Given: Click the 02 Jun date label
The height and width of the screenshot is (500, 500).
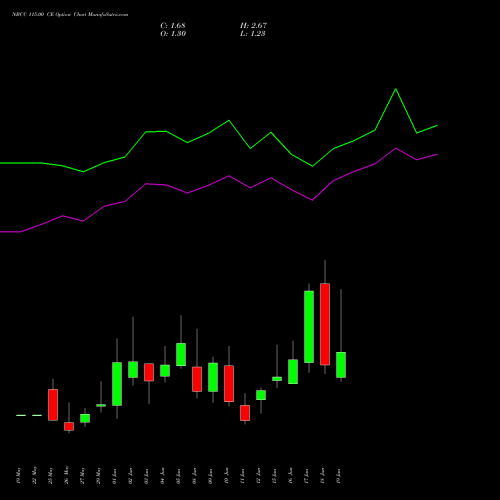Looking at the screenshot, I should [130, 476].
